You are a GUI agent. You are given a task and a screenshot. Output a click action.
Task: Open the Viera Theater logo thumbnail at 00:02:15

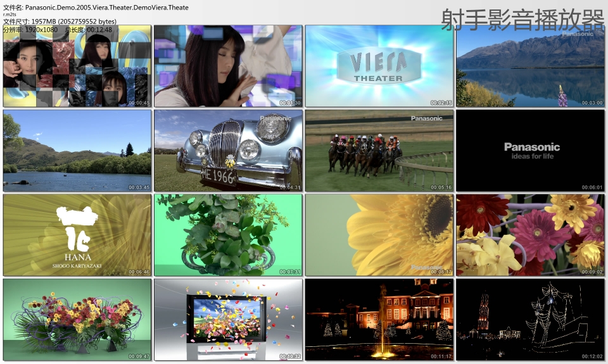point(379,66)
